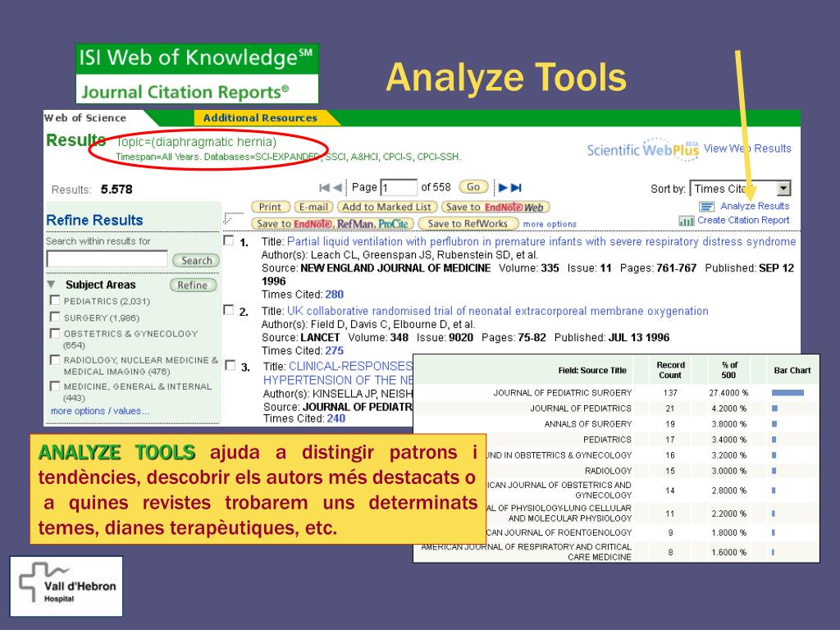Image resolution: width=840 pixels, height=630 pixels.
Task: Click the Bar Chart column header
Action: pos(792,370)
